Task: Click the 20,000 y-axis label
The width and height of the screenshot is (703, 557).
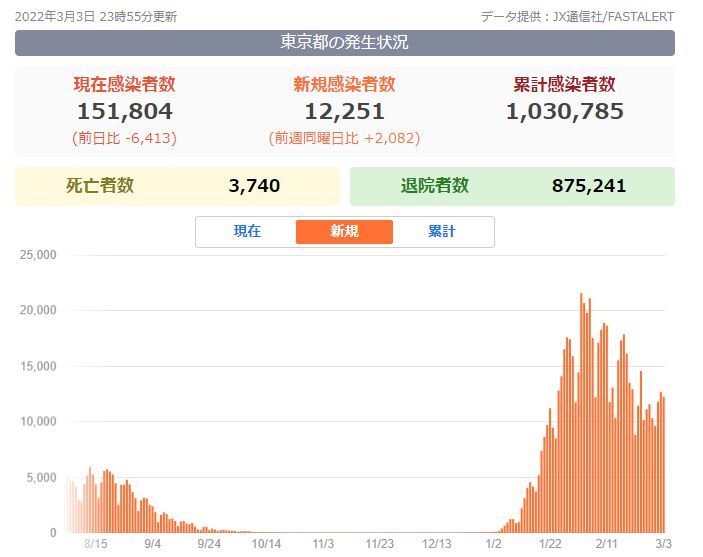Action: (38, 310)
